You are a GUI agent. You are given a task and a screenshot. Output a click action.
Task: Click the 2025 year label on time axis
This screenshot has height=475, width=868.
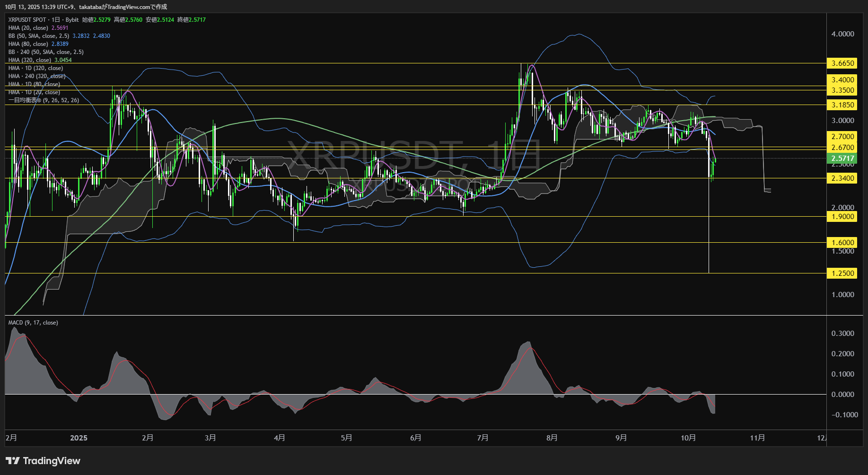tap(79, 438)
